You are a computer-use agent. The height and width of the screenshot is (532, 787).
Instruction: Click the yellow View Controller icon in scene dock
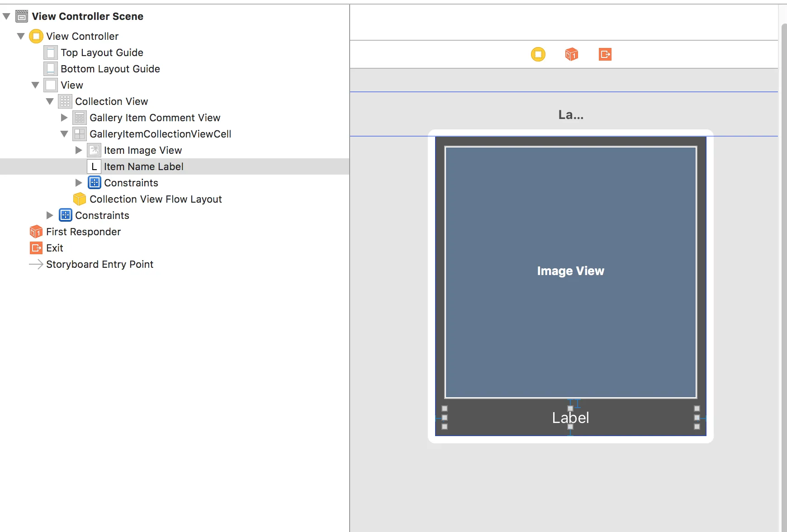pos(538,54)
